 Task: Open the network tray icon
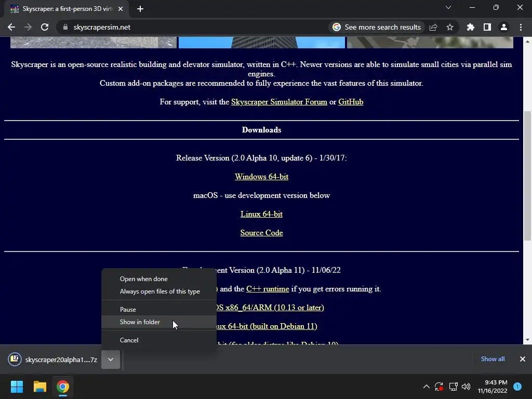tap(453, 387)
